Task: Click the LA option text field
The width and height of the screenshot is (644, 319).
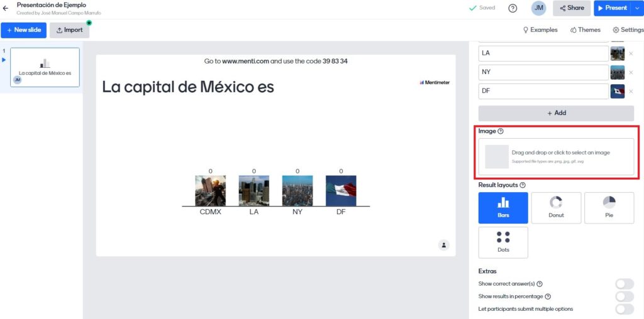Action: pos(543,53)
